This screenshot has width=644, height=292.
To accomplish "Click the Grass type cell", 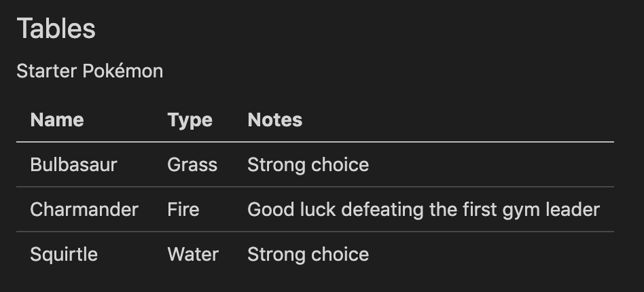I will (192, 165).
